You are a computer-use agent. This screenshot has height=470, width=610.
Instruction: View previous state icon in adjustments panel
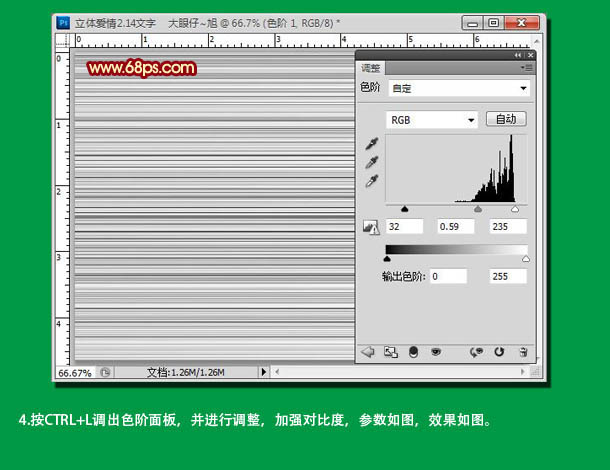476,352
